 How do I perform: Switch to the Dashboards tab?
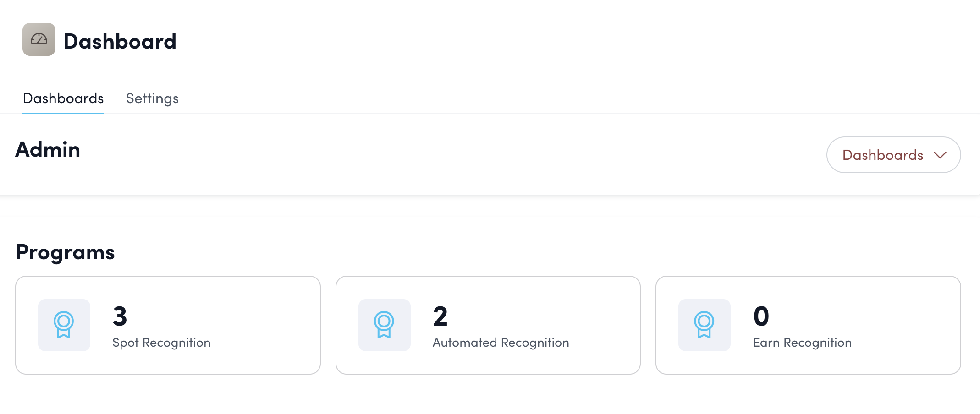coord(63,98)
